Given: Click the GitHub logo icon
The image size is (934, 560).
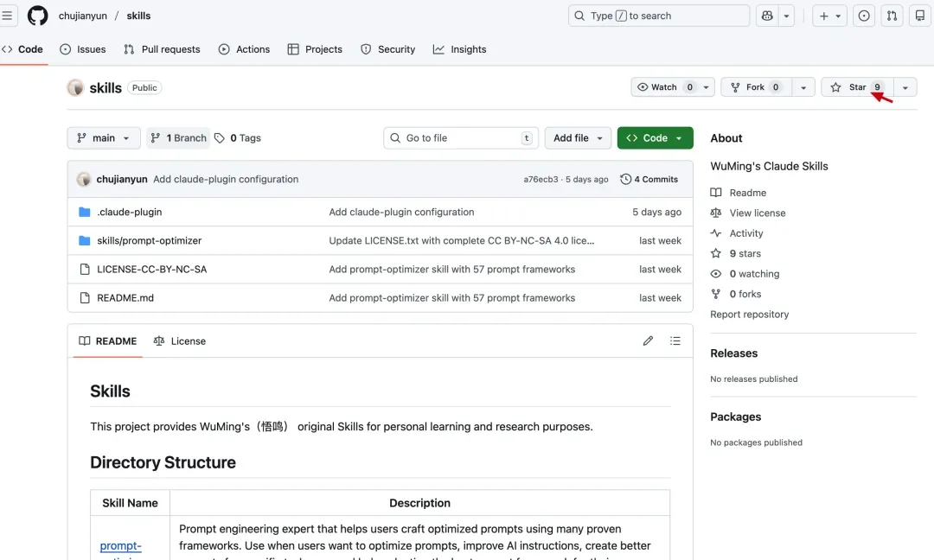Looking at the screenshot, I should click(x=37, y=16).
